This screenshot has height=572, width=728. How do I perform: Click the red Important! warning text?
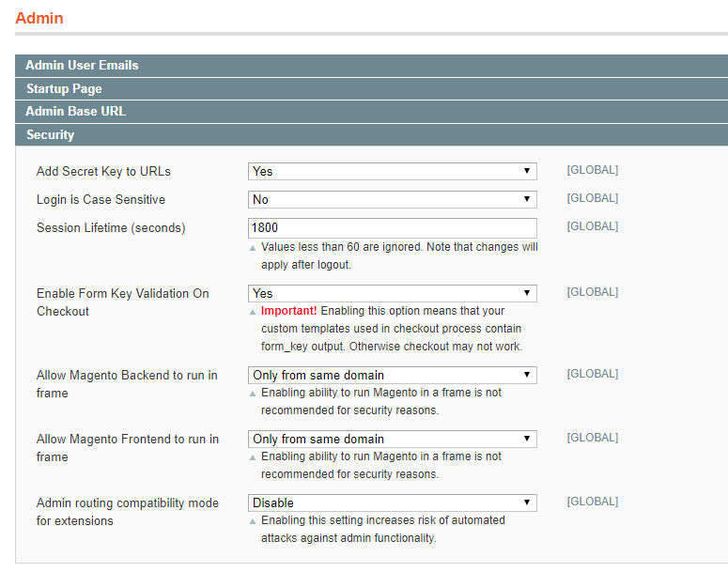coord(289,311)
